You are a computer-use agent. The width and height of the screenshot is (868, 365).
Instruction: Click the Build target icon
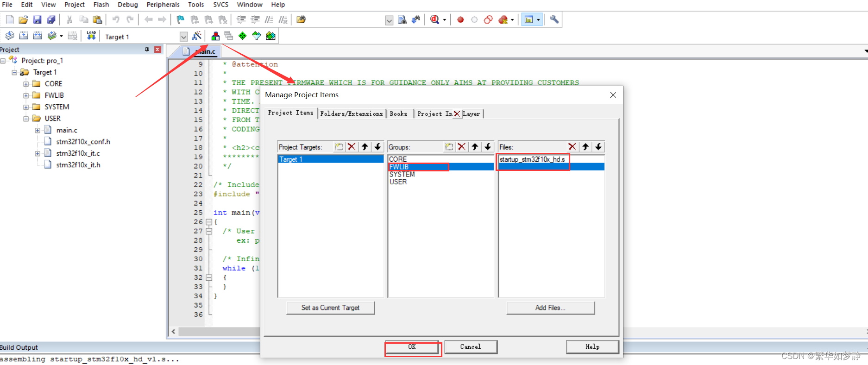24,36
